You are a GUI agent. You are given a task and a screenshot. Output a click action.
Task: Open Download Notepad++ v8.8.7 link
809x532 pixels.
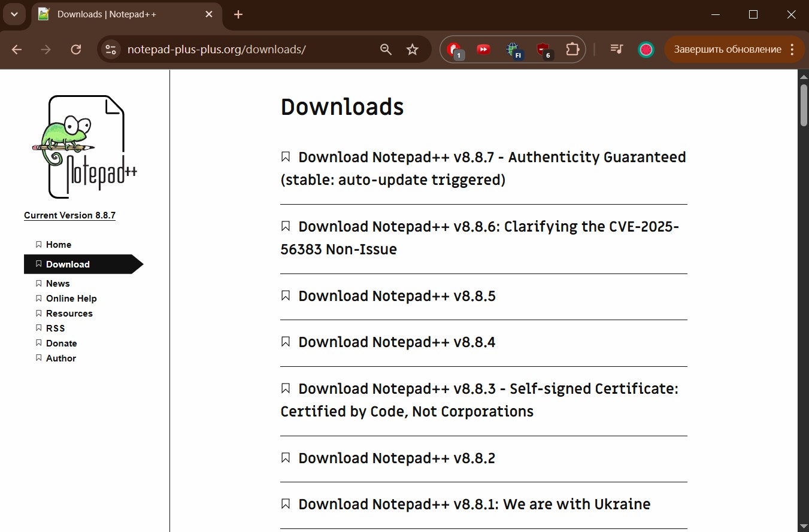484,168
